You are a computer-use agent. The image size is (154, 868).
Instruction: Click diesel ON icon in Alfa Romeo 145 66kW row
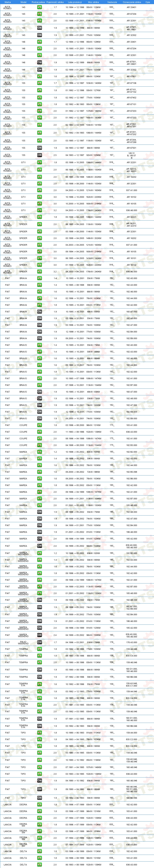tap(40, 28)
